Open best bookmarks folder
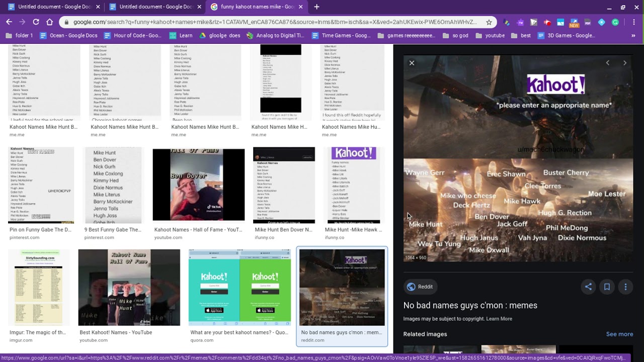 pyautogui.click(x=521, y=36)
